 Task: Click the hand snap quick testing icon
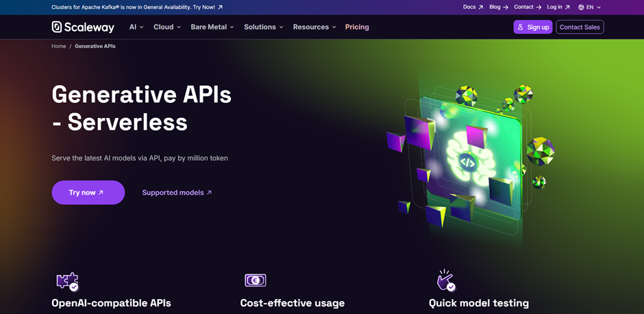click(445, 280)
